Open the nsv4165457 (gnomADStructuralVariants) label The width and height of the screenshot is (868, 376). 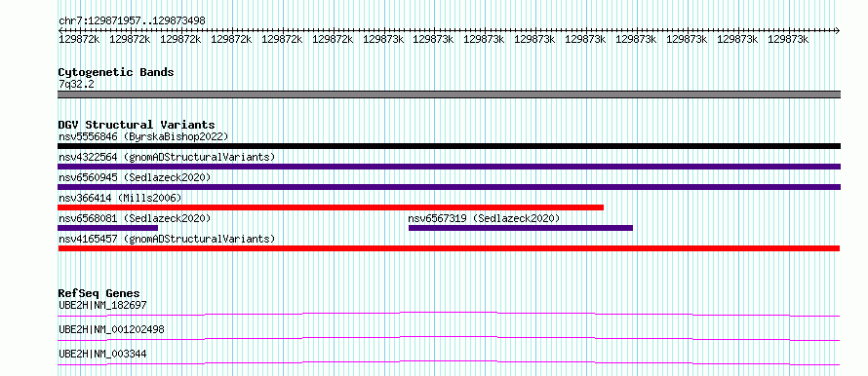[167, 239]
